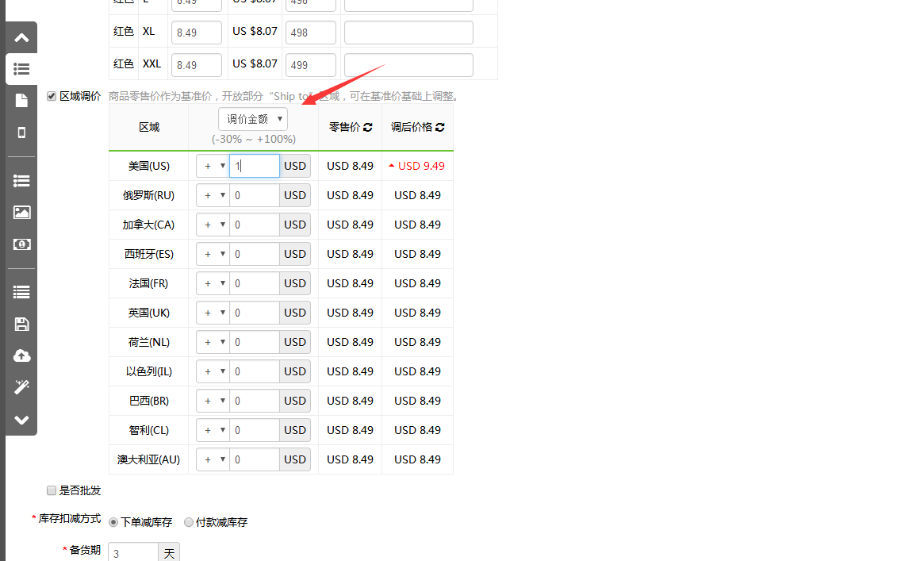Toggle the 区域调价 checkbox
The height and width of the screenshot is (561, 924).
(x=52, y=96)
